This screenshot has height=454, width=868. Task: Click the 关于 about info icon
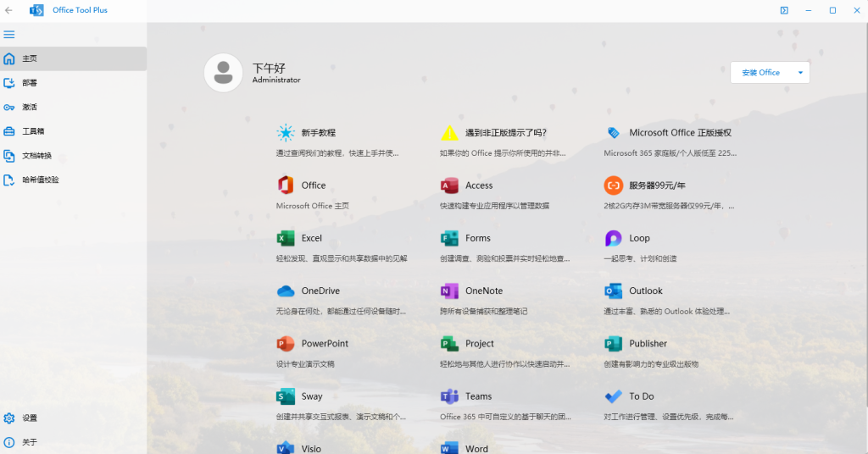(8, 442)
